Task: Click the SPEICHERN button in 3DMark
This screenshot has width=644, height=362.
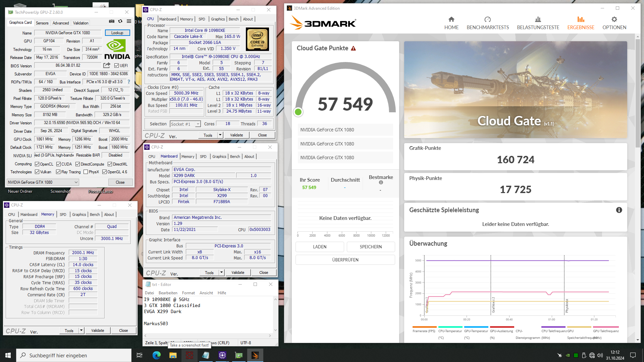Action: 371,247
